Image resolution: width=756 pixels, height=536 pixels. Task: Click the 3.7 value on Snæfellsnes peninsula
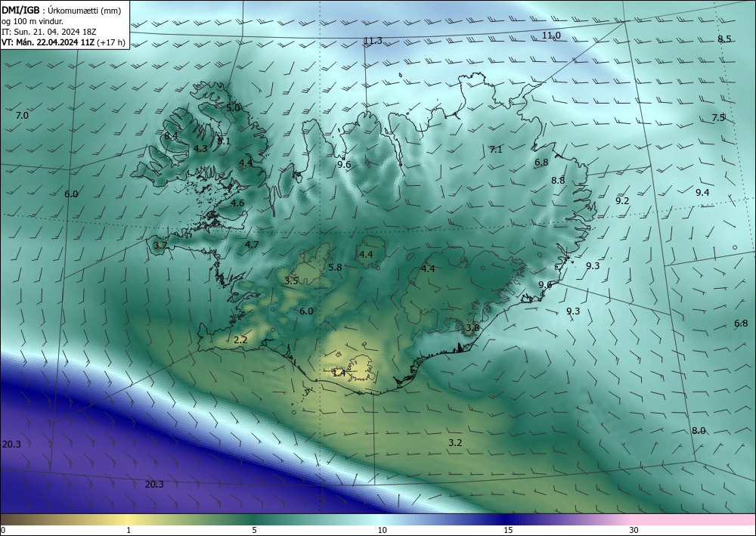click(x=160, y=246)
